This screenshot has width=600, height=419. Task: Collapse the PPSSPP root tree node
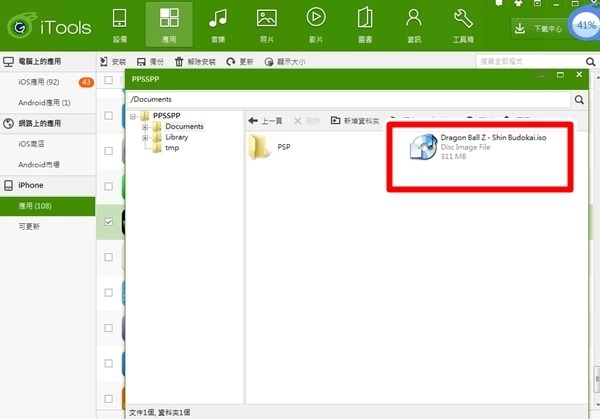click(x=133, y=116)
